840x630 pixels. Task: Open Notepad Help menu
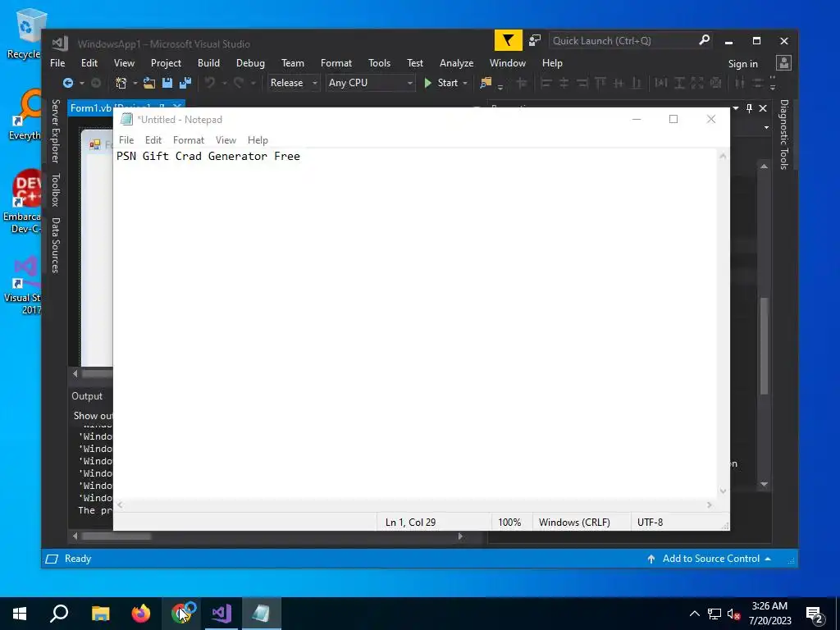258,140
